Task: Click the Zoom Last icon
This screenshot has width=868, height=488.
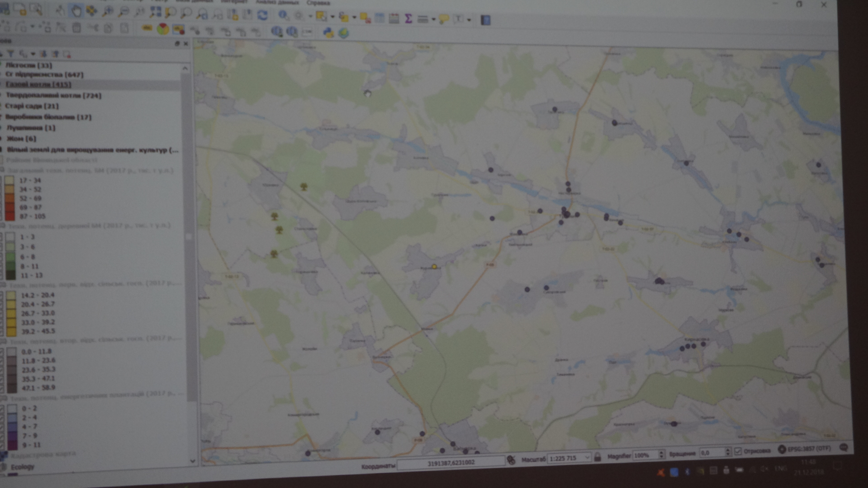Action: point(202,14)
